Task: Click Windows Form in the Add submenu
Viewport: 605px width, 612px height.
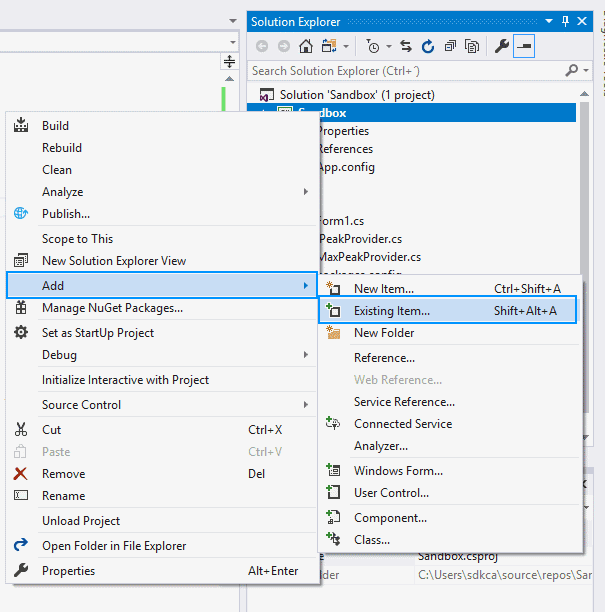Action: 398,471
